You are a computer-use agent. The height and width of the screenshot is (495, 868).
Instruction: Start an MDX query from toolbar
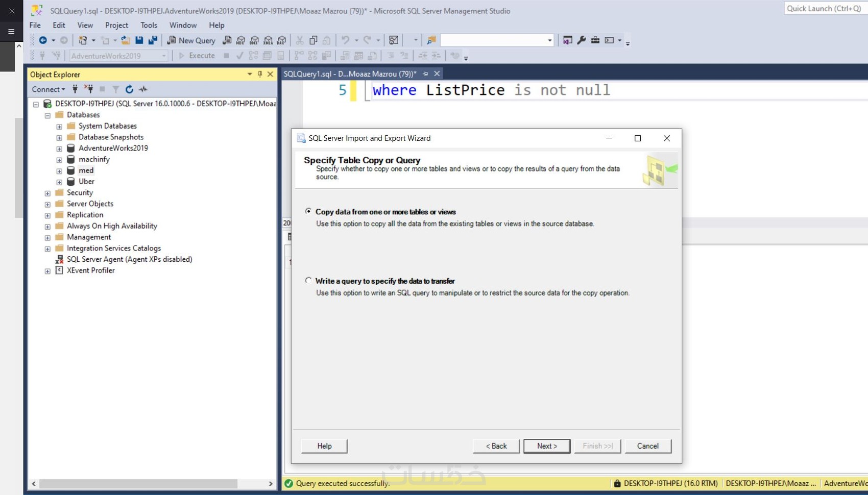(240, 40)
